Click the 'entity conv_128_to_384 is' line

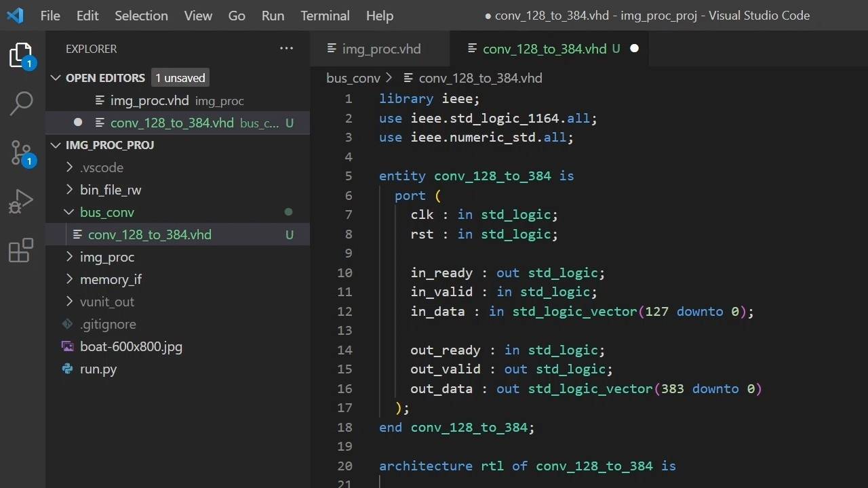(x=477, y=176)
